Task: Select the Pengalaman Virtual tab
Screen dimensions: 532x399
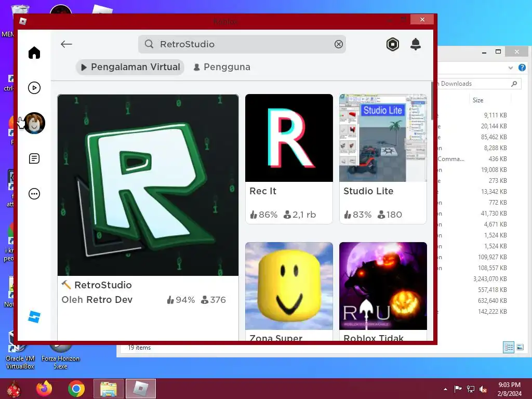Action: click(130, 67)
